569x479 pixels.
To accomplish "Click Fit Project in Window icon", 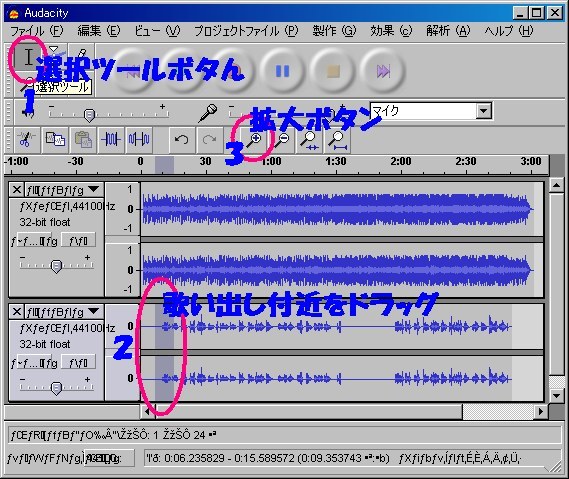I will coord(337,140).
